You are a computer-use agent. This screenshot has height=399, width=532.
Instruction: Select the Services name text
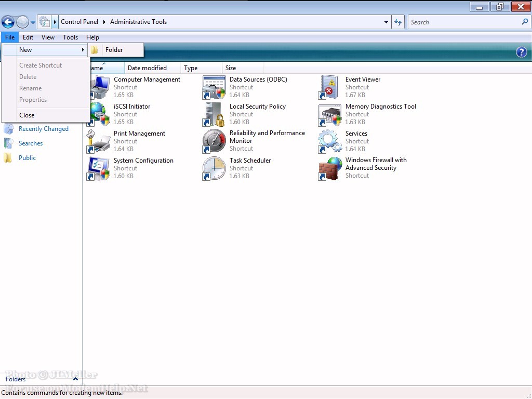[356, 134]
